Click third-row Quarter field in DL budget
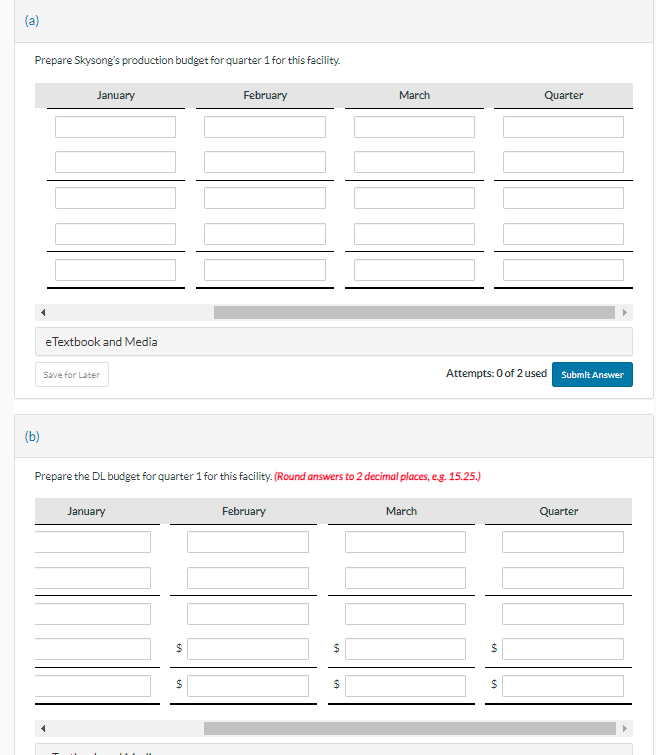 (x=563, y=614)
